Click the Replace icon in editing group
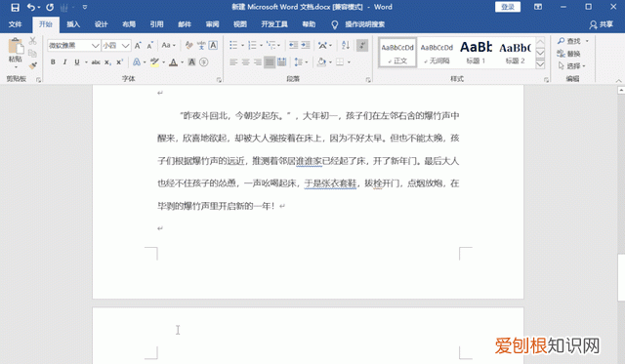The image size is (625, 364). click(562, 54)
